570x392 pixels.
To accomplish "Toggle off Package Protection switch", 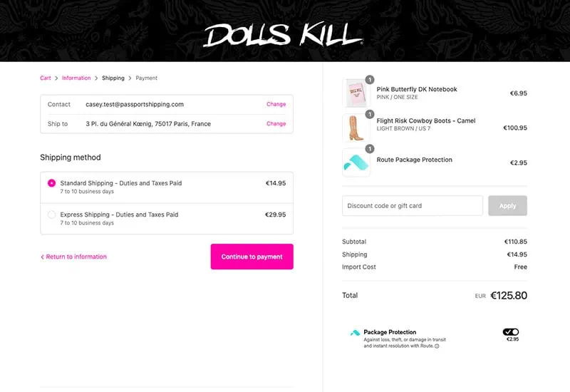I will (511, 331).
